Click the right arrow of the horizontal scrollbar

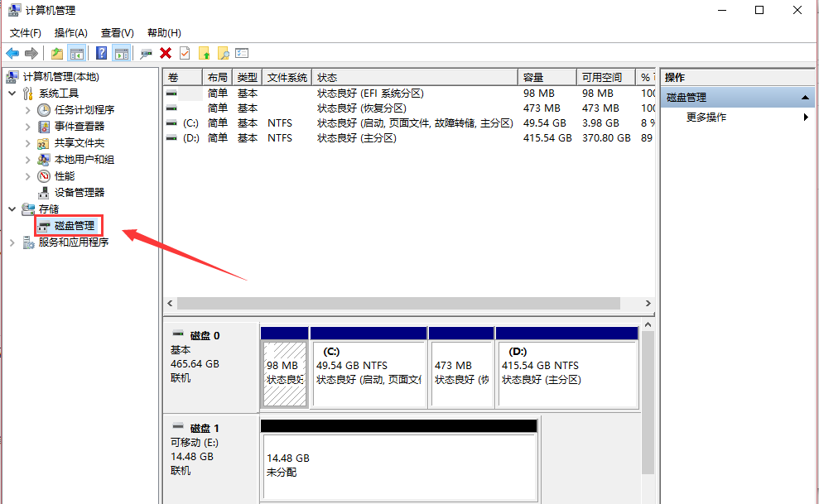pyautogui.click(x=648, y=303)
